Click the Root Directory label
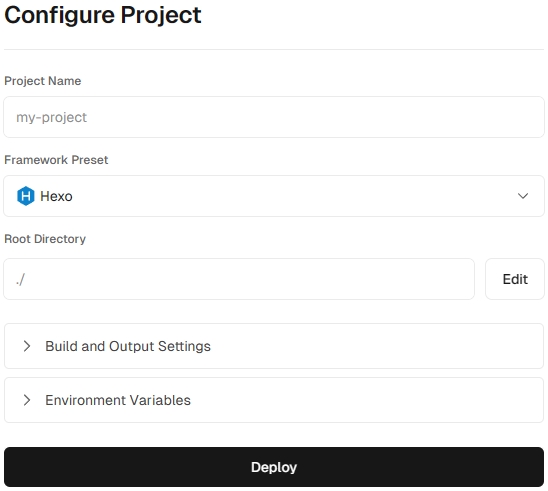Screen dimensions: 548x491 45,239
